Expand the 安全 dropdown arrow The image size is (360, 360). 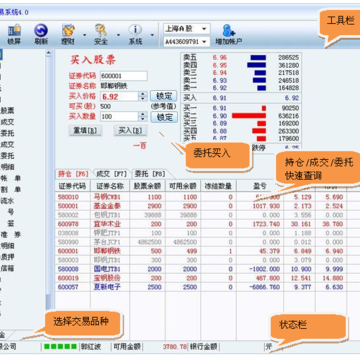tap(118, 35)
